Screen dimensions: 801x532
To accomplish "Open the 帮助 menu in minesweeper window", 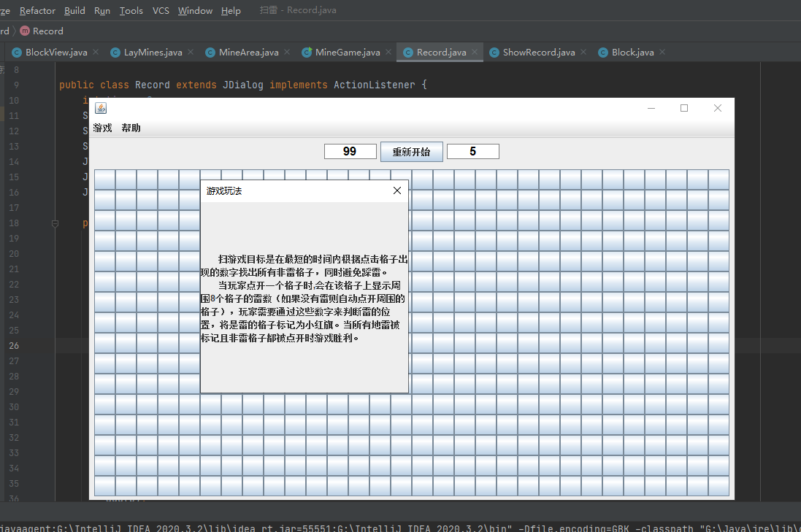I will coord(131,128).
